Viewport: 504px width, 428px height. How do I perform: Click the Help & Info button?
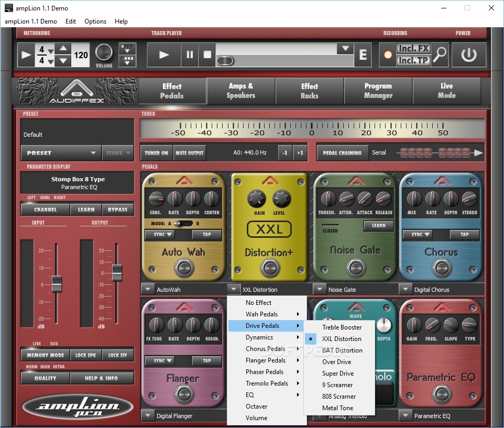click(x=102, y=378)
